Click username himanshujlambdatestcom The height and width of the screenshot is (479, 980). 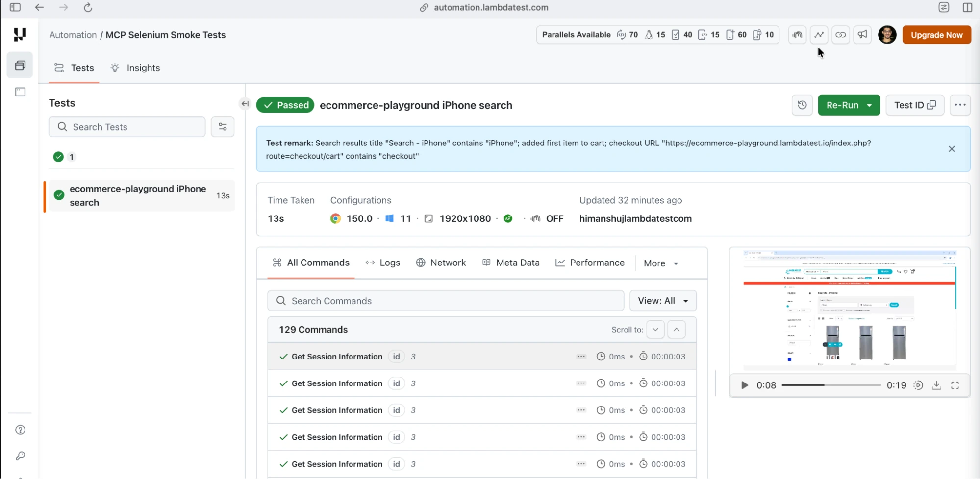pos(635,219)
